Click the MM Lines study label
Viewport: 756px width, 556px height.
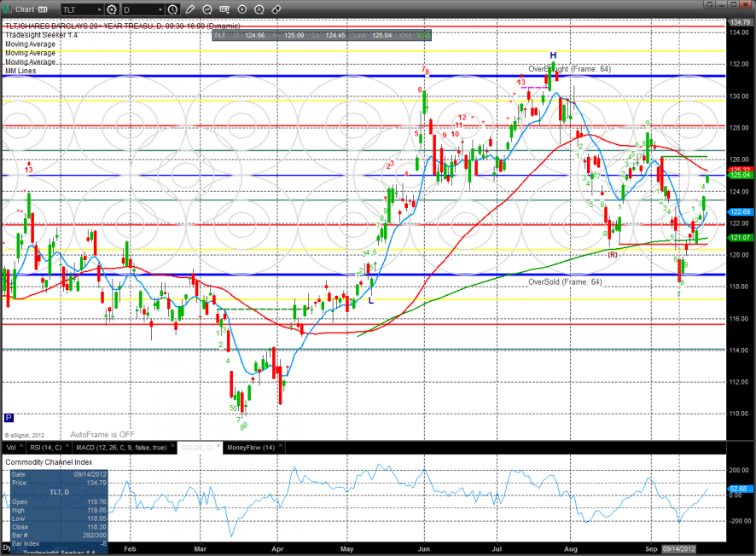(x=20, y=71)
